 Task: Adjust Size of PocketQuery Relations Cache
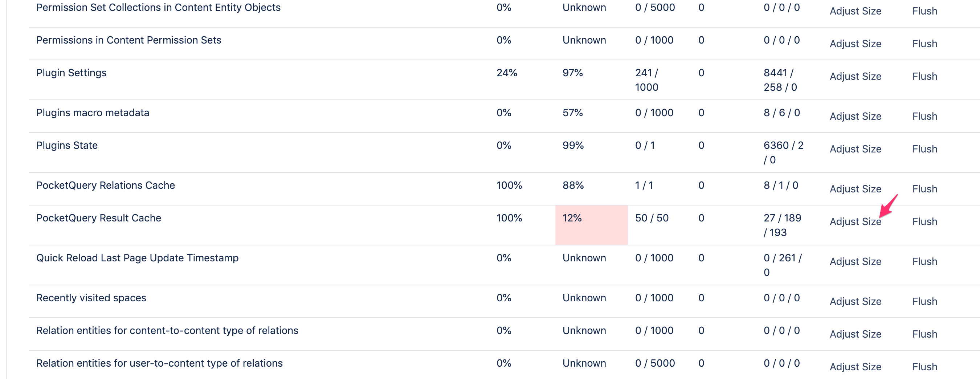pos(855,189)
